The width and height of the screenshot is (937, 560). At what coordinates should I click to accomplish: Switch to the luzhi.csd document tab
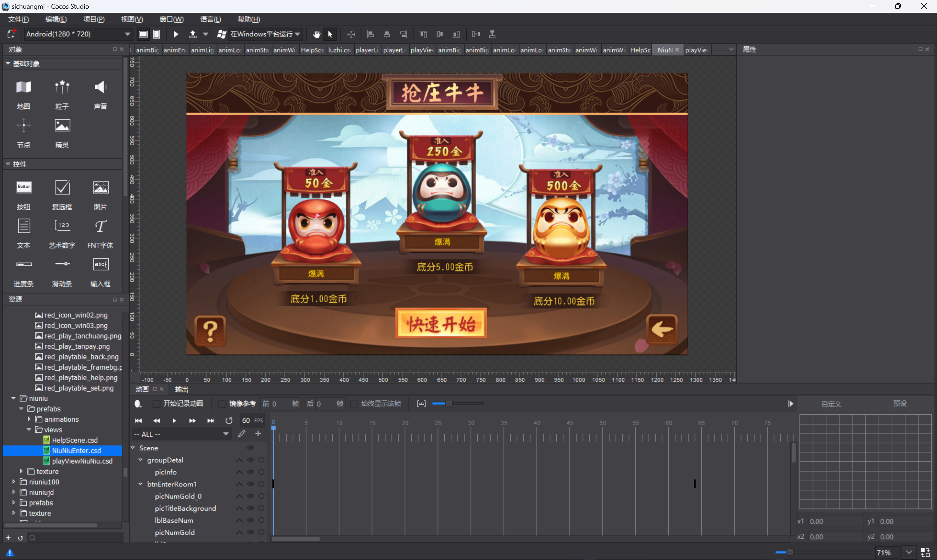[340, 50]
